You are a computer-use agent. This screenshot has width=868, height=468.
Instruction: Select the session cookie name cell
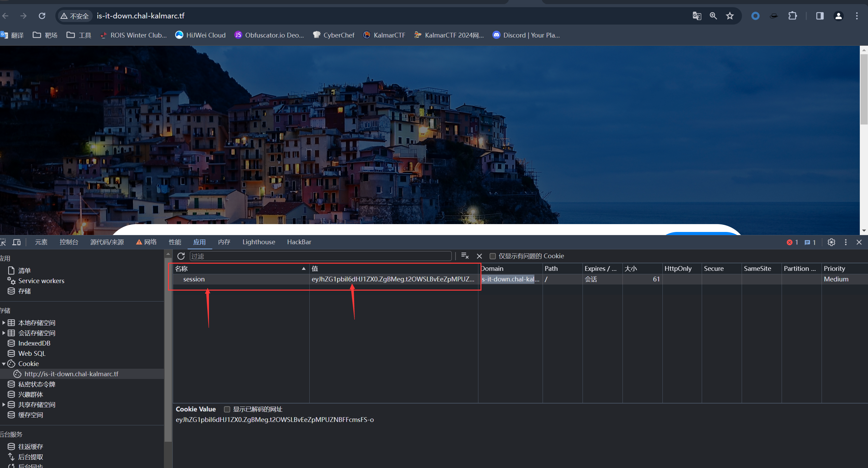coord(241,279)
